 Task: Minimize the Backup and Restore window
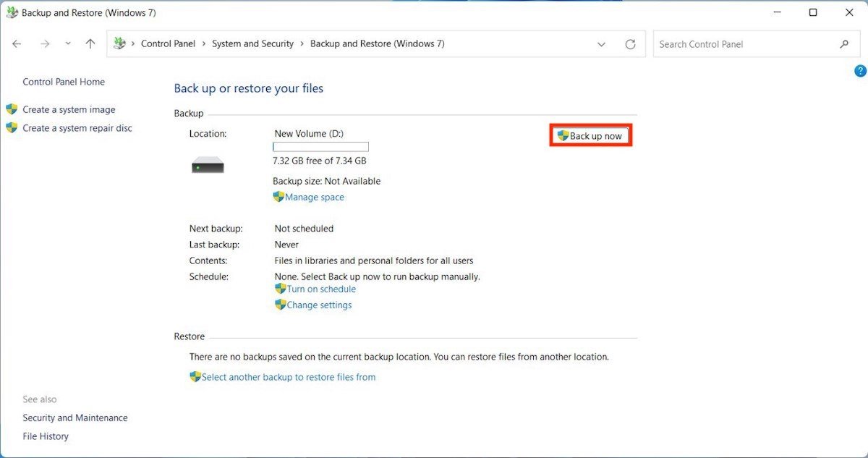pyautogui.click(x=778, y=12)
